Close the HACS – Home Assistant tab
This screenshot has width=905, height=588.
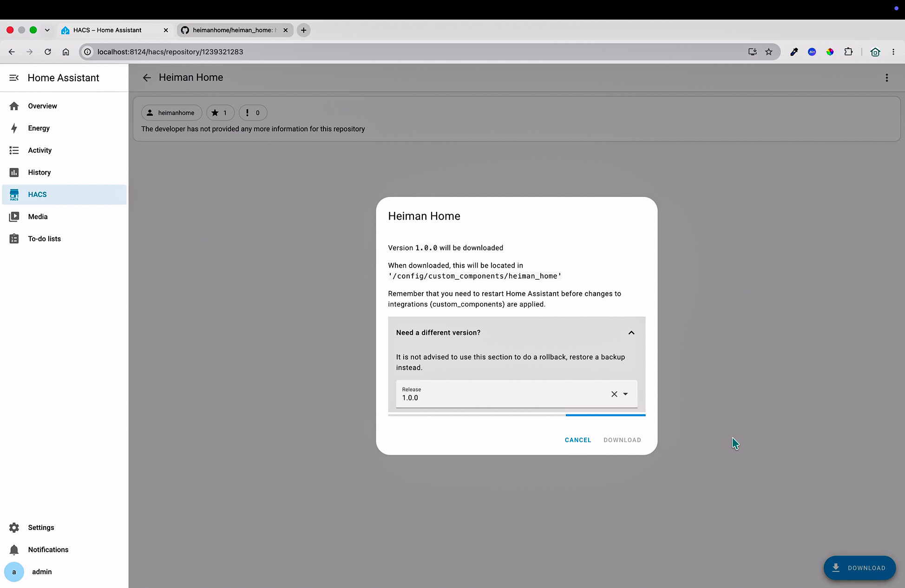tap(166, 30)
